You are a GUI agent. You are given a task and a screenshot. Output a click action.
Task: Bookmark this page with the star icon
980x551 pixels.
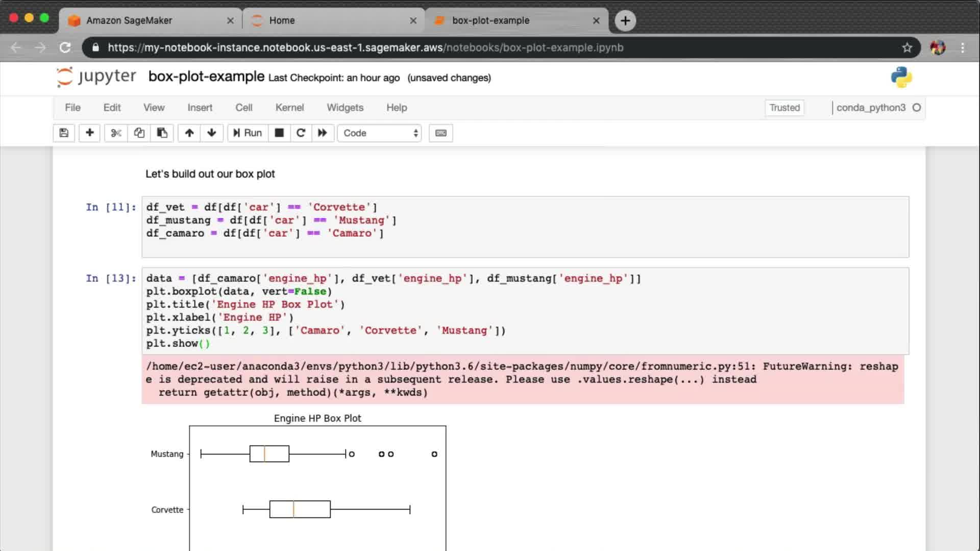point(906,47)
